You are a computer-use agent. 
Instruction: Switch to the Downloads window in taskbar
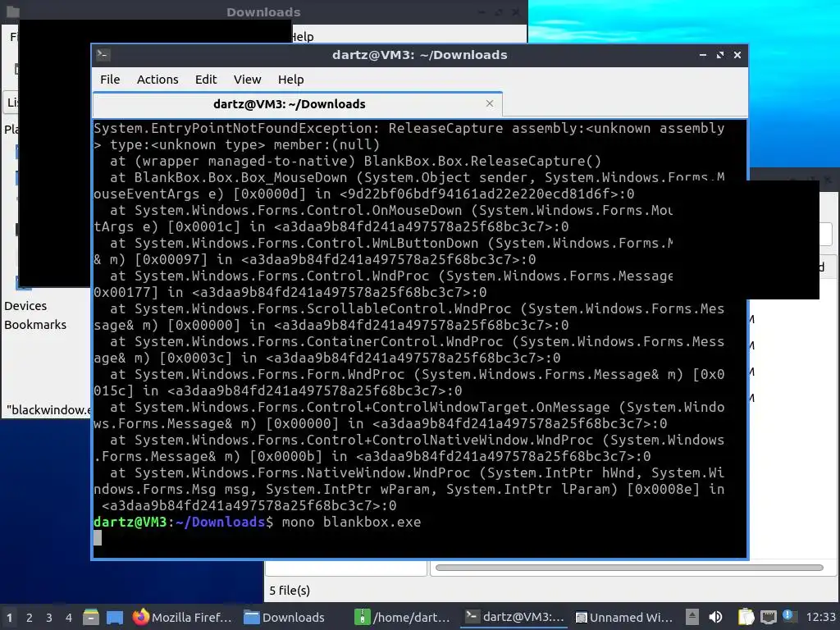coord(285,617)
